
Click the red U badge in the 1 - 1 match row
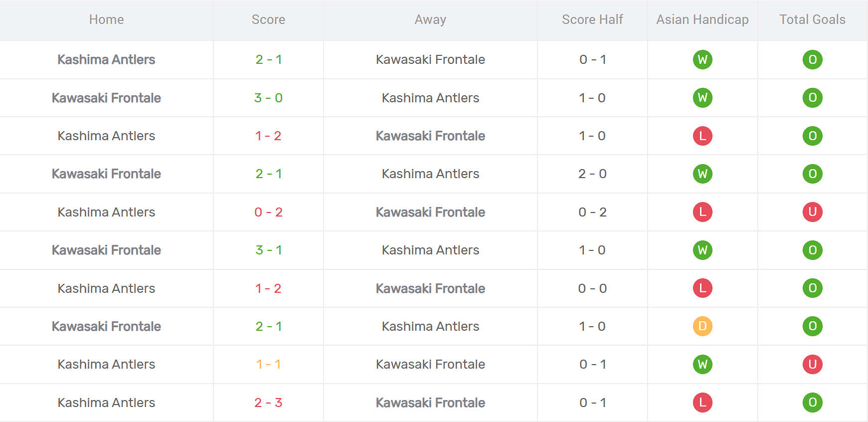pyautogui.click(x=812, y=364)
